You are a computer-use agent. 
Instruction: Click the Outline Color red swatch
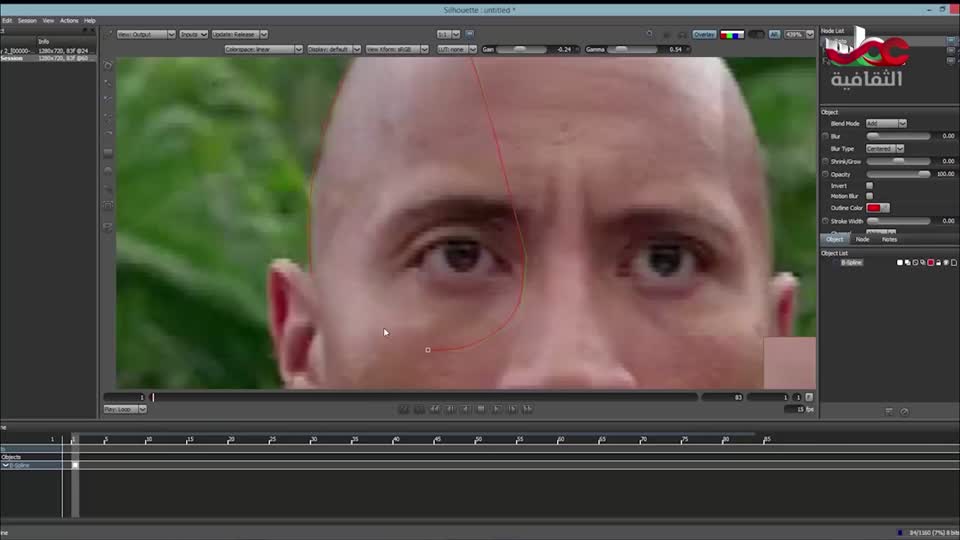[x=873, y=208]
